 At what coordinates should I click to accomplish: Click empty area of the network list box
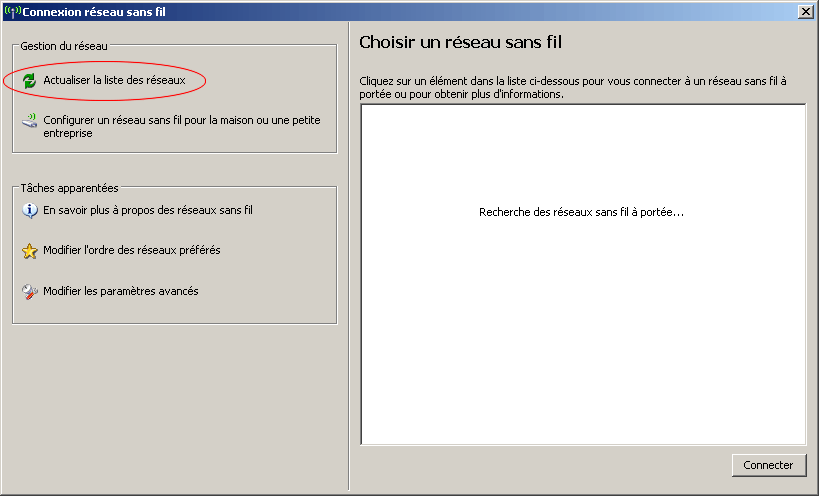tap(583, 340)
